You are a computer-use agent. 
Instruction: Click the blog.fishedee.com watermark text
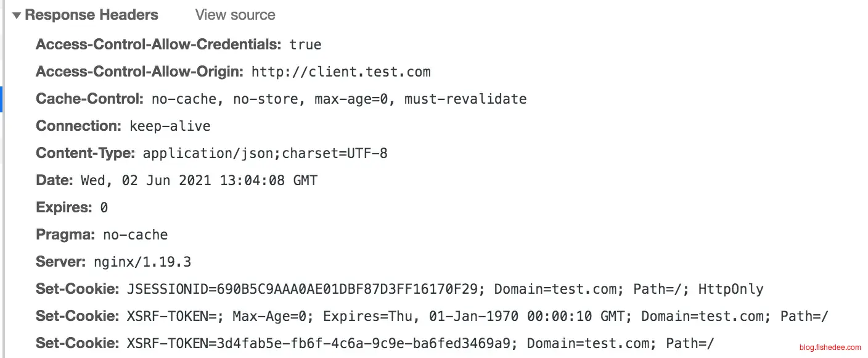coord(828,348)
